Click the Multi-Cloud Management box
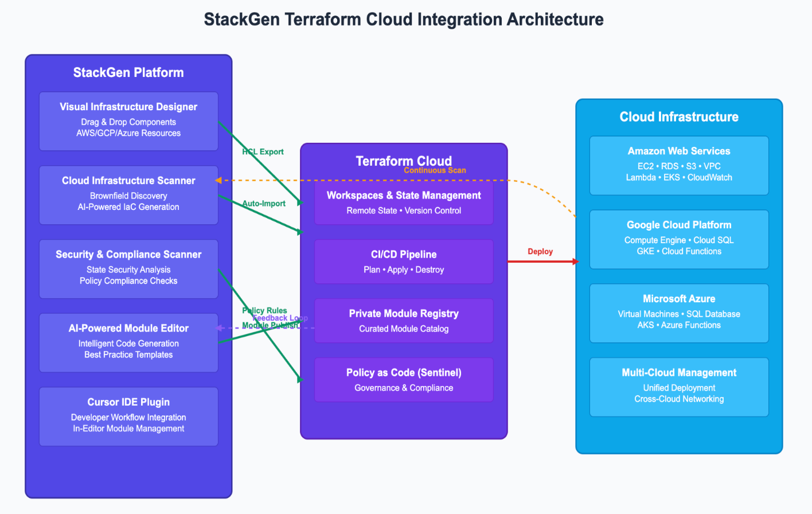Image resolution: width=812 pixels, height=514 pixels. [679, 387]
